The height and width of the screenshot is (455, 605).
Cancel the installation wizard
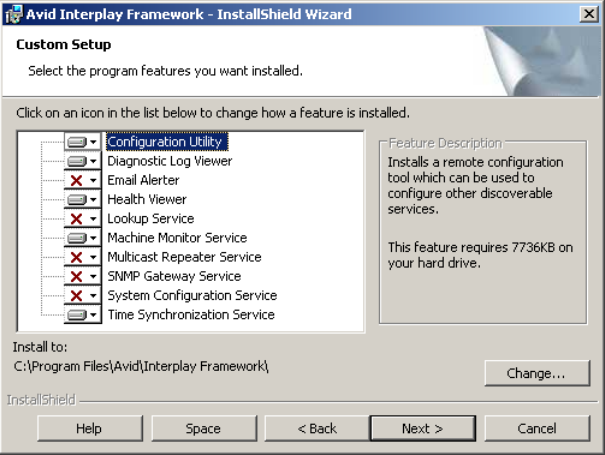coord(537,428)
